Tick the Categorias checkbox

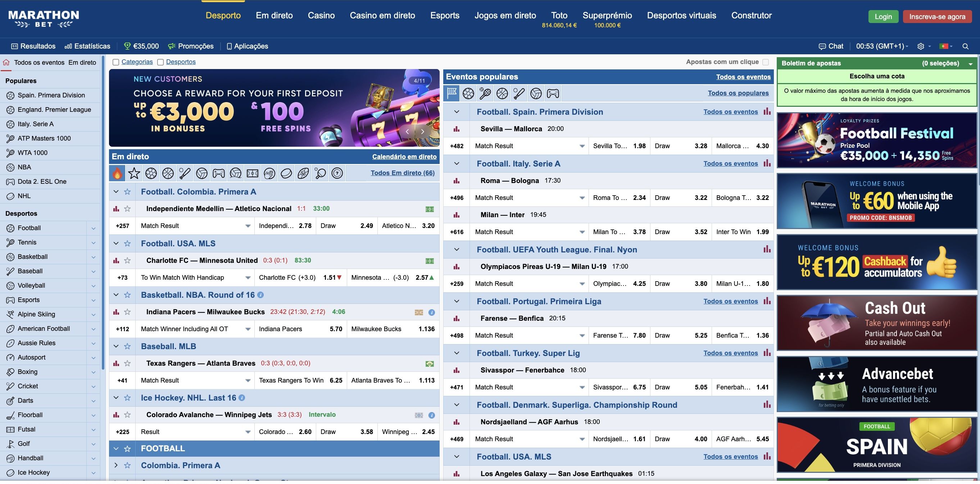click(116, 62)
